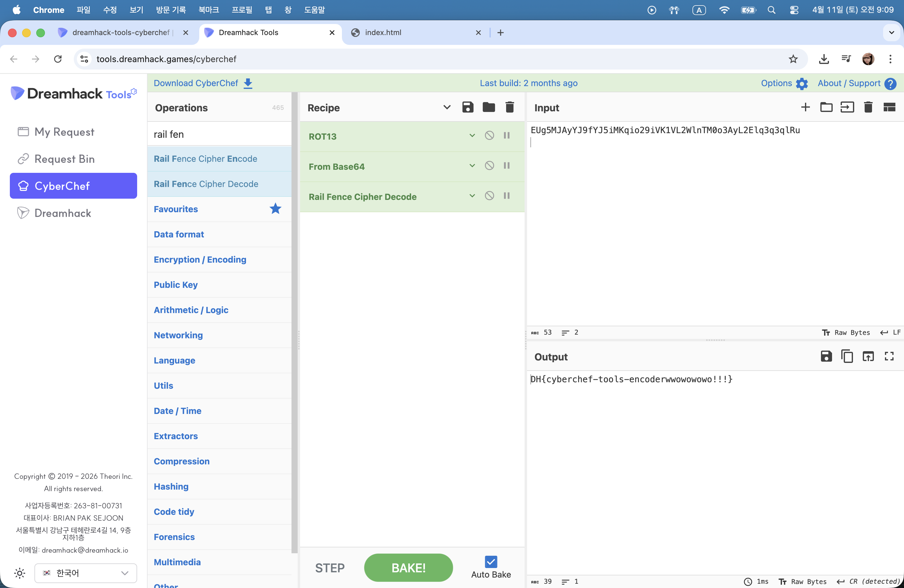Set breakpoint on From Base64 operation
This screenshot has height=588, width=904.
tap(506, 166)
